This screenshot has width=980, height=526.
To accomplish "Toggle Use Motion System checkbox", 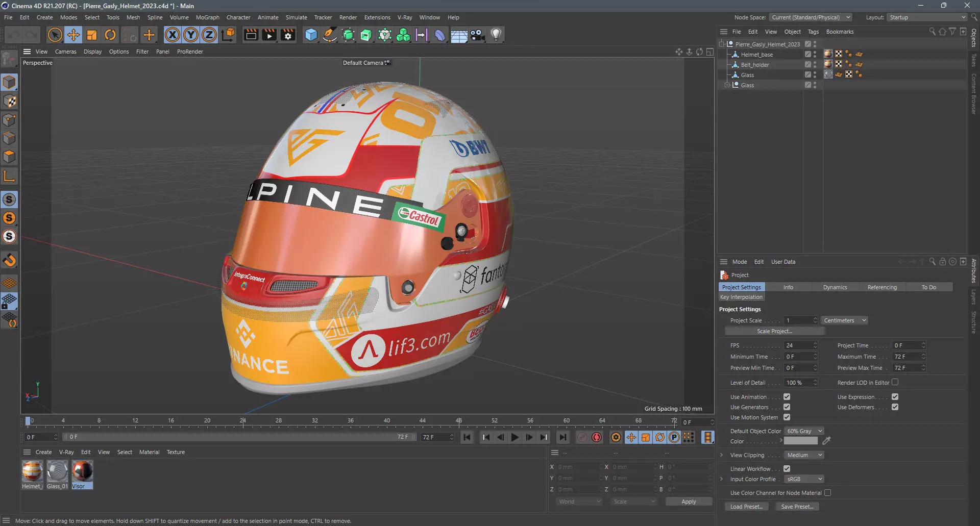I will (787, 417).
